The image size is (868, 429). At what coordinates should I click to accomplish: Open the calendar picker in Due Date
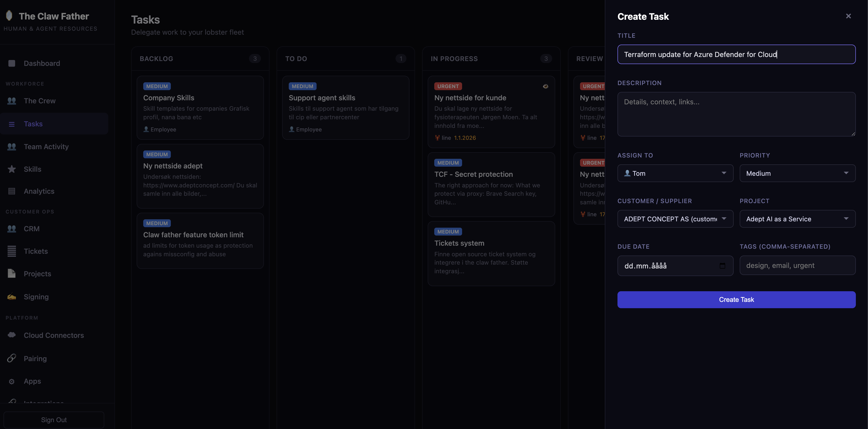pyautogui.click(x=722, y=266)
